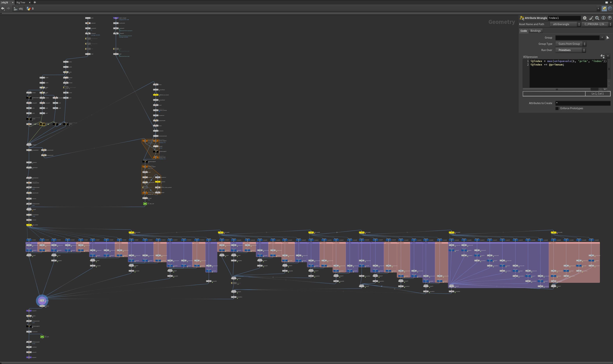Click the create spare parameters icon above VEXpression
Viewport: 613px width, 364px height.
coord(602,56)
